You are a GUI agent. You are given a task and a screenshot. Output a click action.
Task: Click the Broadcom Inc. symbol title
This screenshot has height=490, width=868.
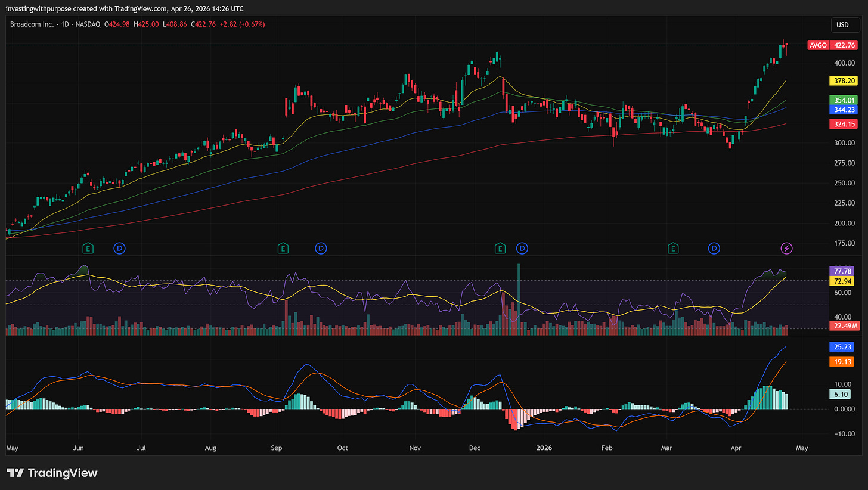coord(30,24)
